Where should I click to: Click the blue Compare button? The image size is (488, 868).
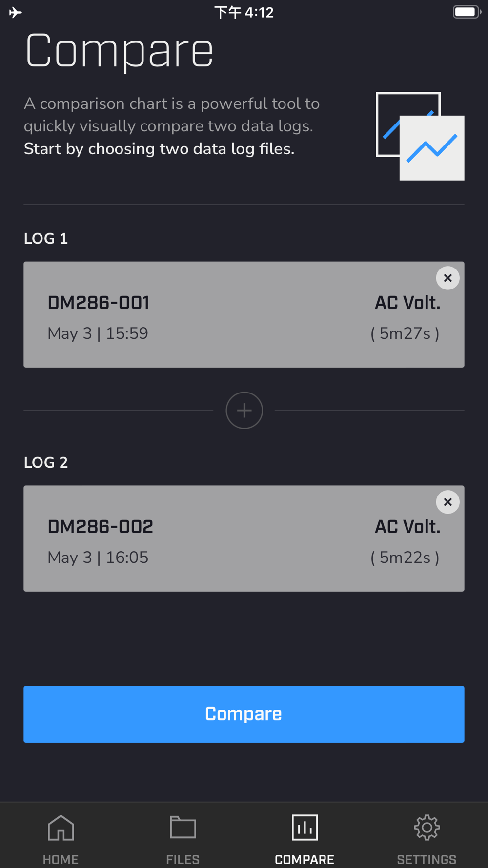[244, 714]
